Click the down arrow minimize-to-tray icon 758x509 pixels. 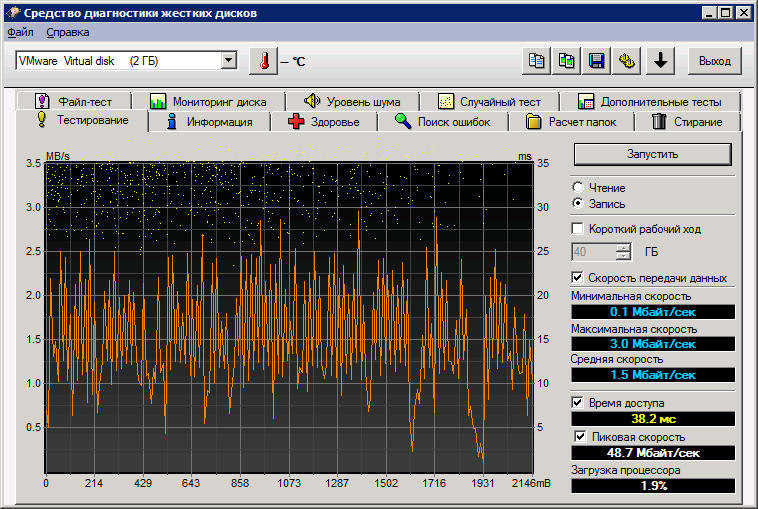[x=659, y=61]
